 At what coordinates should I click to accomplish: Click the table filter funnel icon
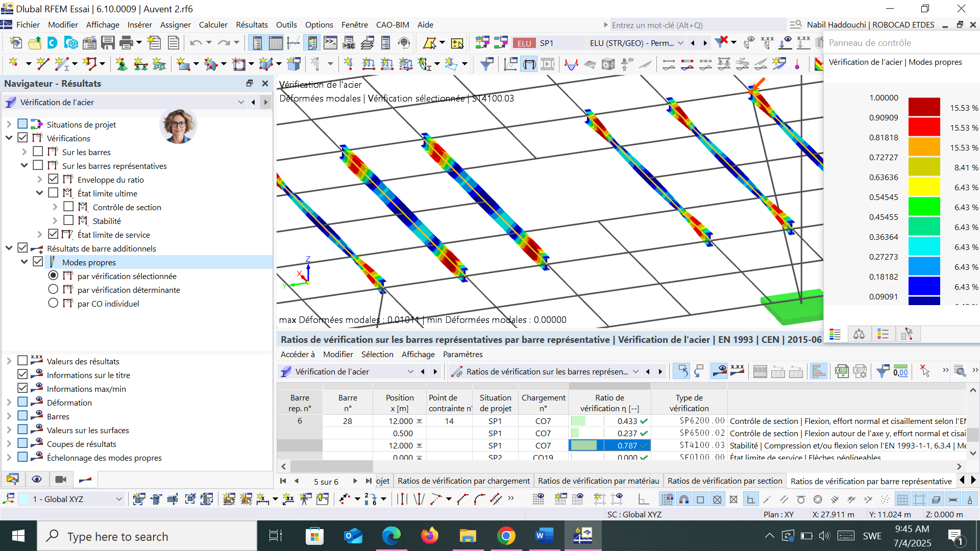(x=883, y=371)
